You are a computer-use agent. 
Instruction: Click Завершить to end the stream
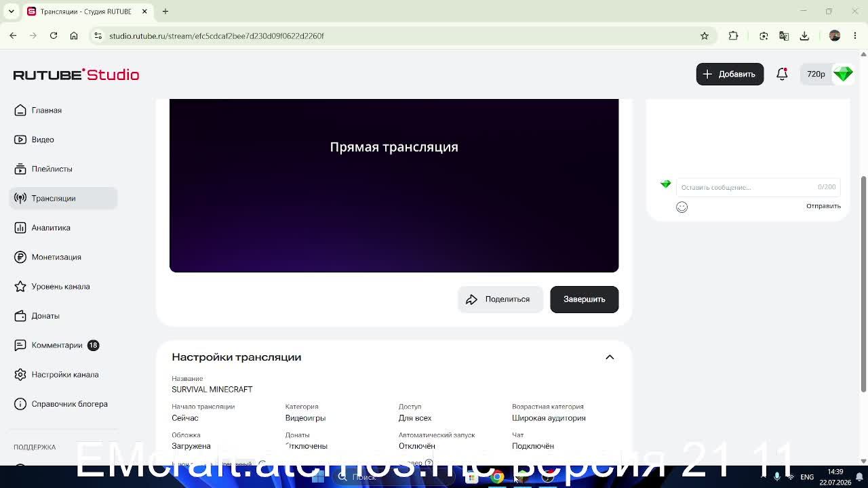[x=584, y=299]
